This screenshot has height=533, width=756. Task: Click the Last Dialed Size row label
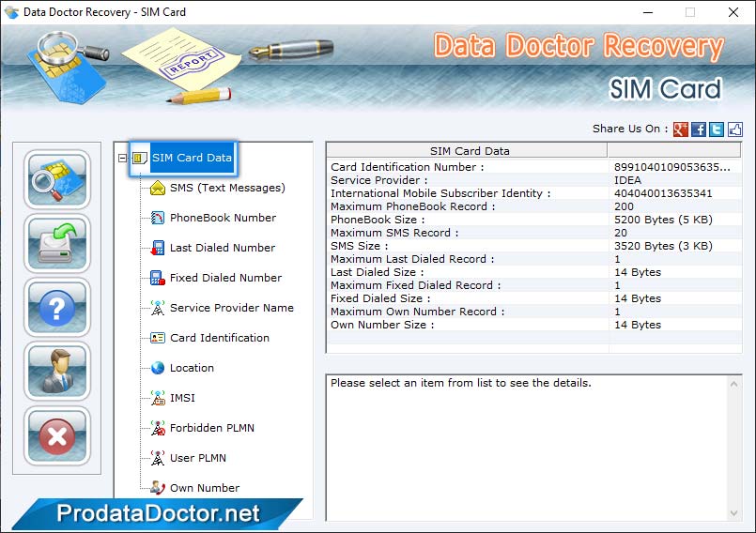pos(377,272)
